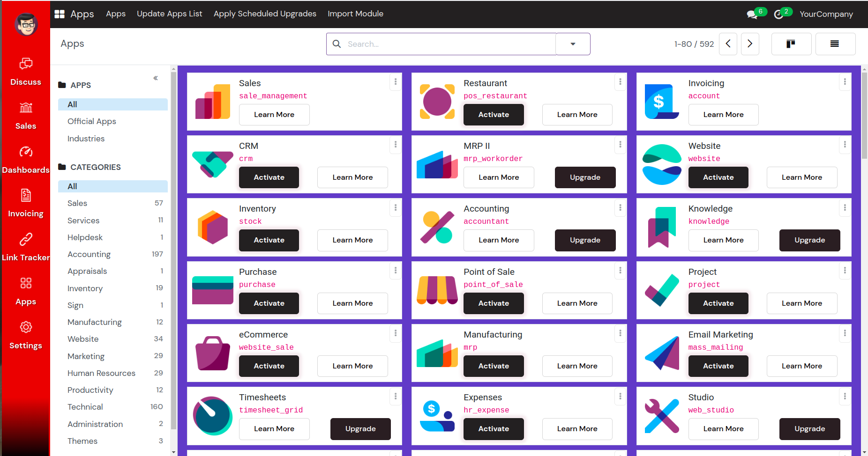Click the 1-80 / 592 pager counter
This screenshot has height=456, width=868.
pos(694,44)
